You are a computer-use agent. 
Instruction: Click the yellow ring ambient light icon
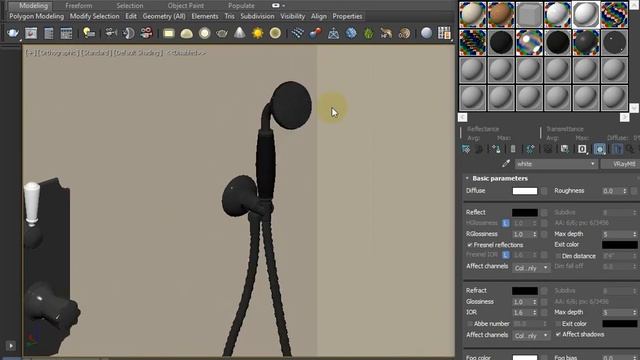coord(276,33)
